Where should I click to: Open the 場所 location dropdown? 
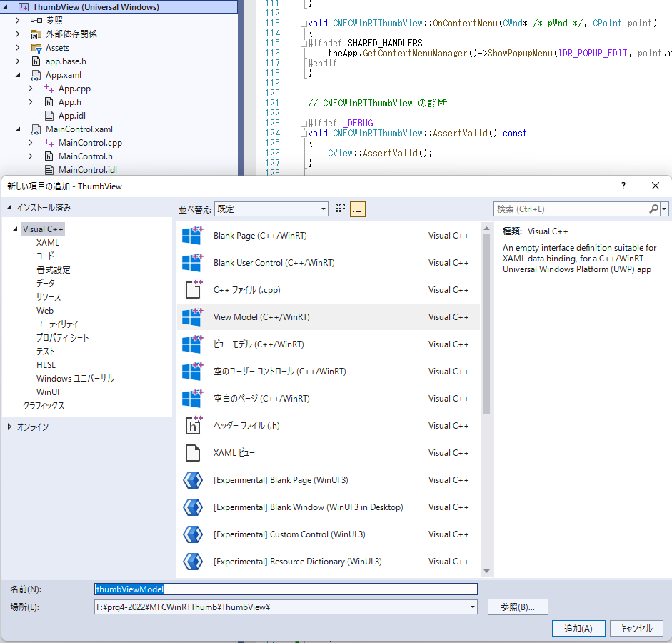(x=472, y=607)
